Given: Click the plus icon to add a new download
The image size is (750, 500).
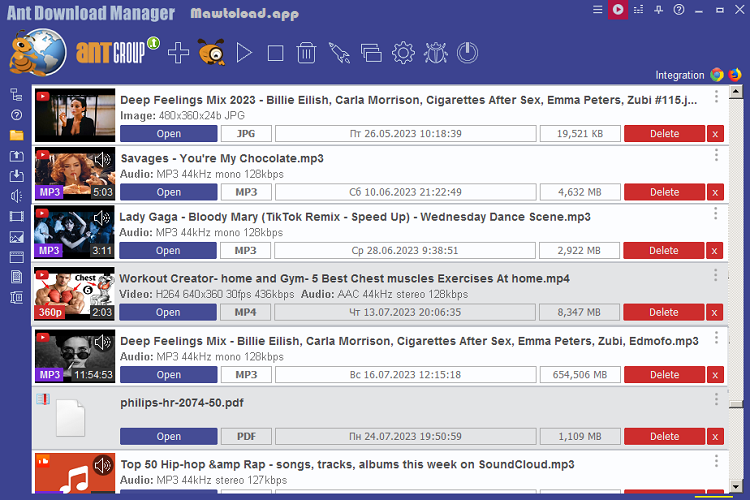Looking at the screenshot, I should 178,53.
